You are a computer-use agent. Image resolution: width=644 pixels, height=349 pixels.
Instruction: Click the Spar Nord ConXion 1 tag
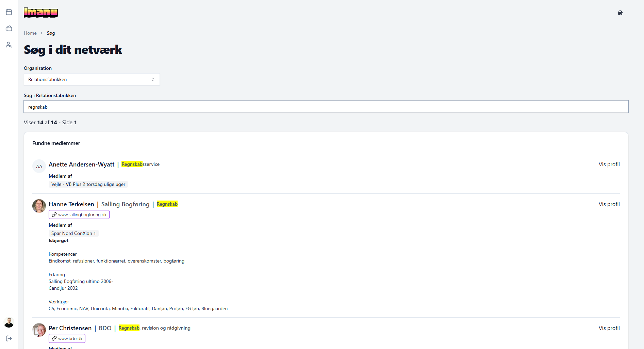[x=73, y=233]
